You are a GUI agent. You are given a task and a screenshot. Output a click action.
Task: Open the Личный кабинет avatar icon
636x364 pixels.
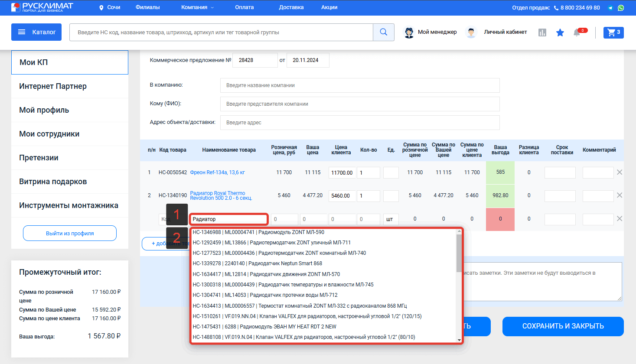tap(471, 32)
